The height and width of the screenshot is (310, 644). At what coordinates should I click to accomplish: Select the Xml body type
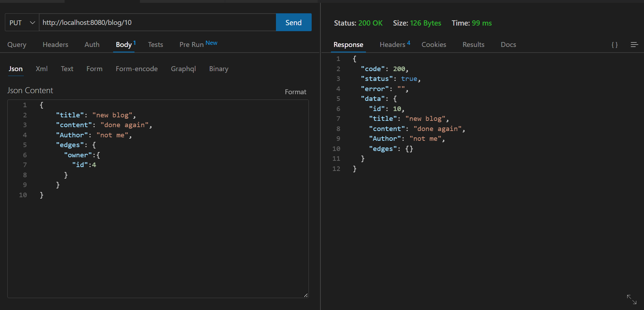click(42, 69)
